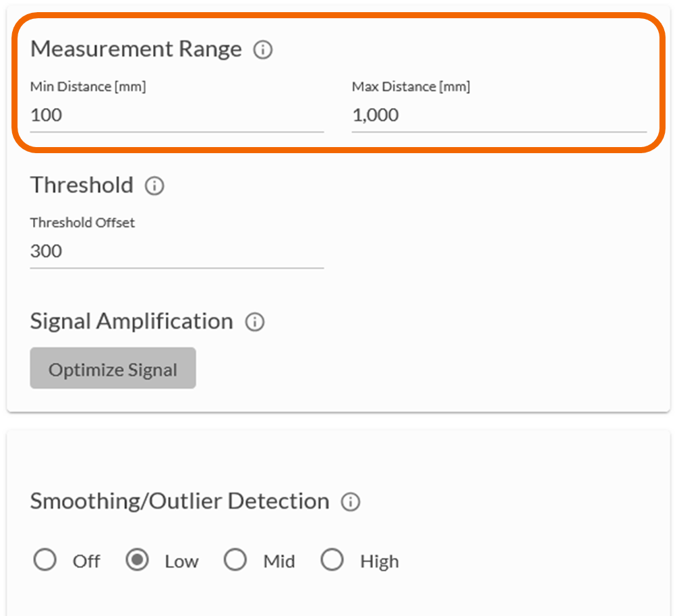The height and width of the screenshot is (616, 677).
Task: Click the 'Max Distance [mm]' field label
Action: pos(411,86)
